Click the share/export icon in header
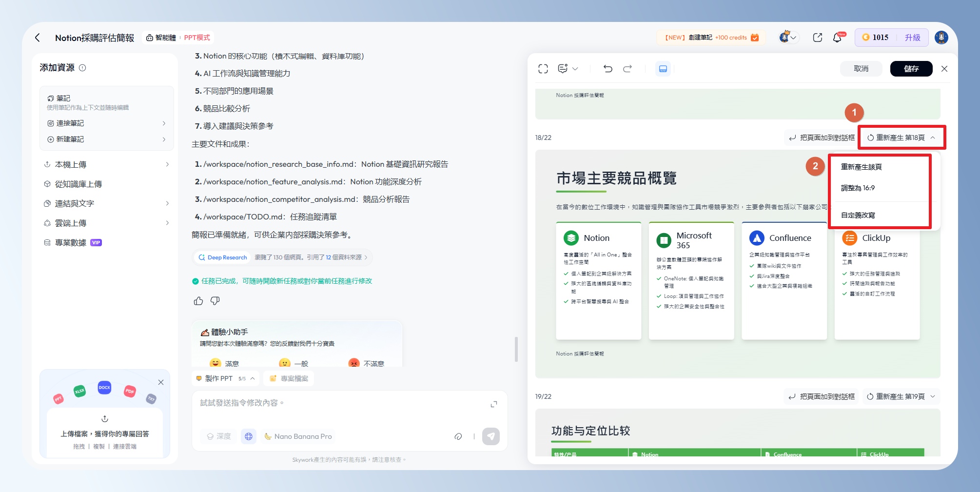This screenshot has width=980, height=492. [x=818, y=38]
